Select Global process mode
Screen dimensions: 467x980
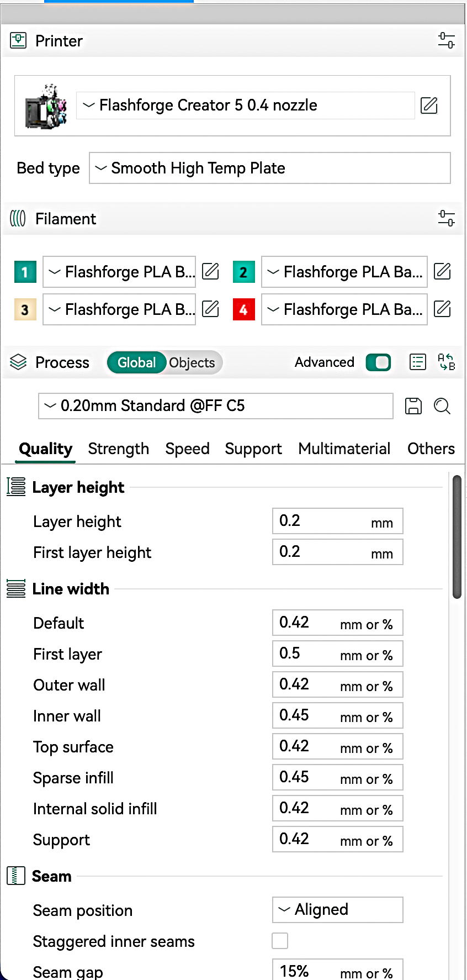(x=136, y=362)
